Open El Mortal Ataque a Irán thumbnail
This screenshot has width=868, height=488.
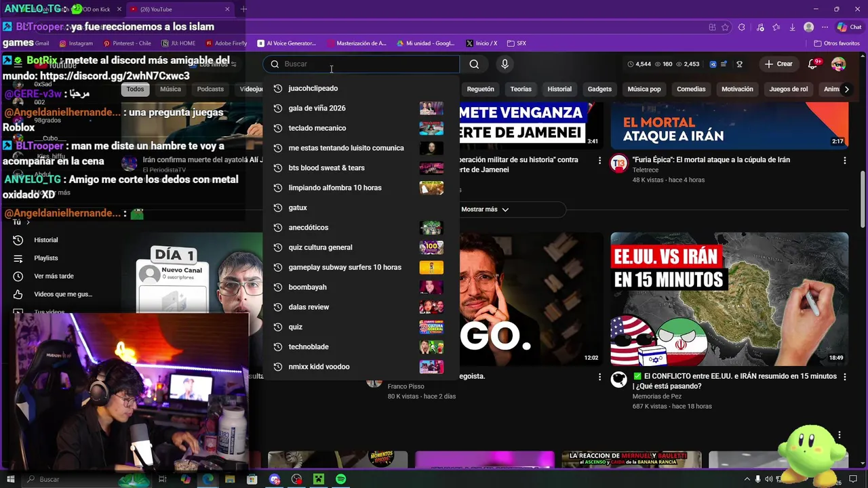pos(729,126)
